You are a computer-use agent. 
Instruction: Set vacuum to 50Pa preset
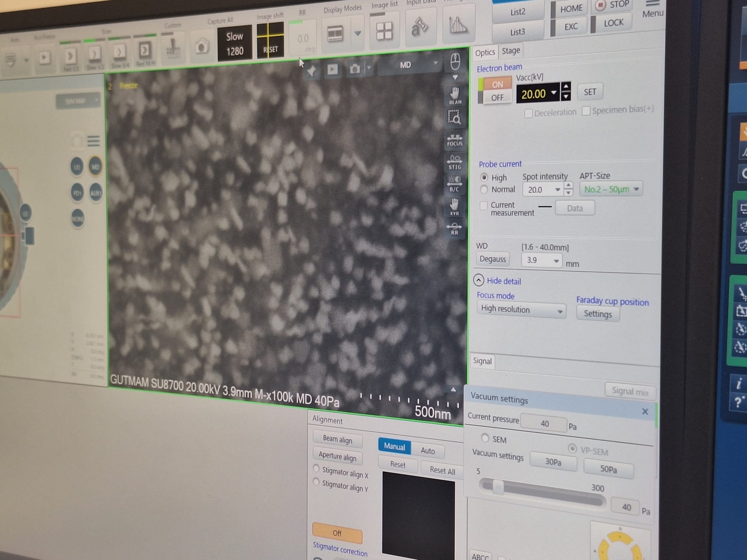point(609,469)
